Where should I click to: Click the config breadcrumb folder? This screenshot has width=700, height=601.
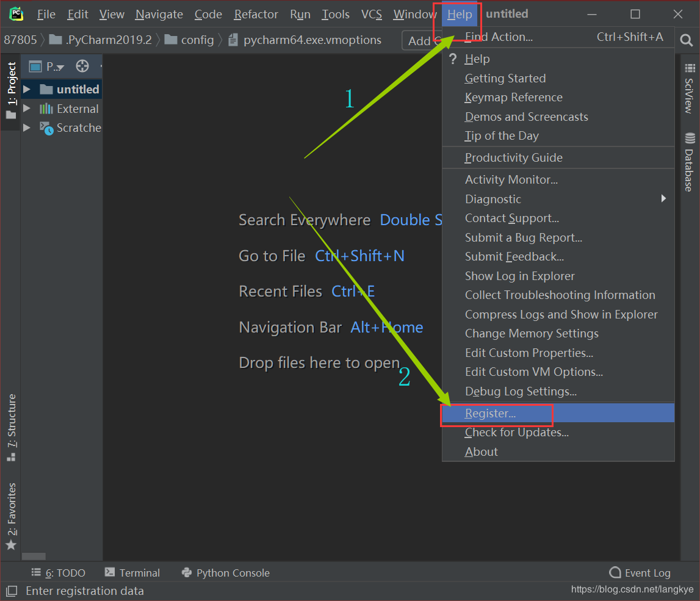[189, 40]
